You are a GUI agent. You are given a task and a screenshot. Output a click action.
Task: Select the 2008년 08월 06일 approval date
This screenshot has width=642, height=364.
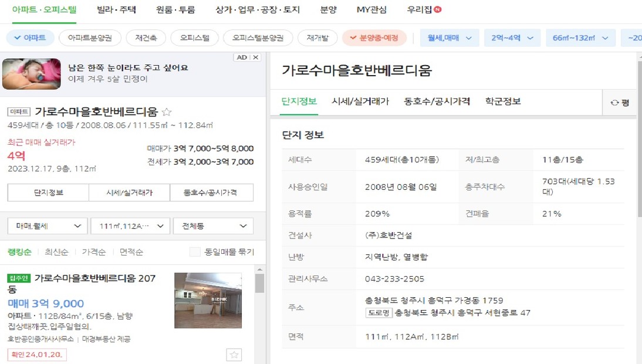coord(401,187)
